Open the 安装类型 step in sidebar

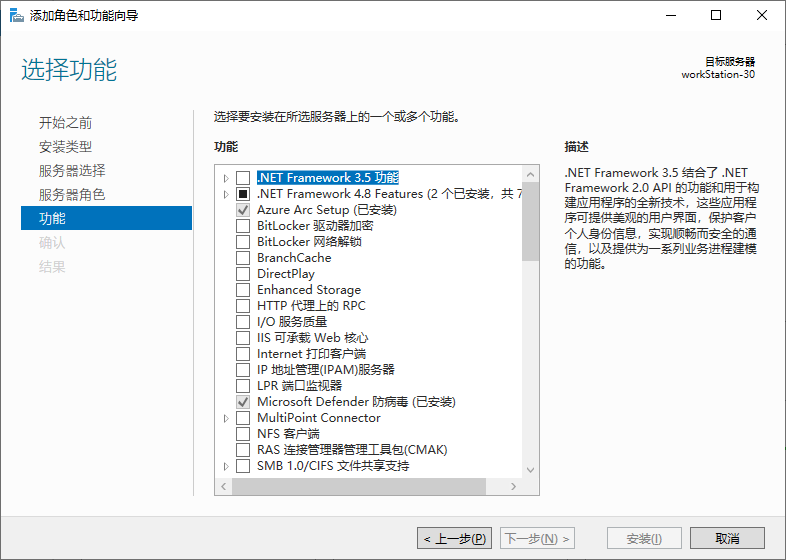point(66,147)
